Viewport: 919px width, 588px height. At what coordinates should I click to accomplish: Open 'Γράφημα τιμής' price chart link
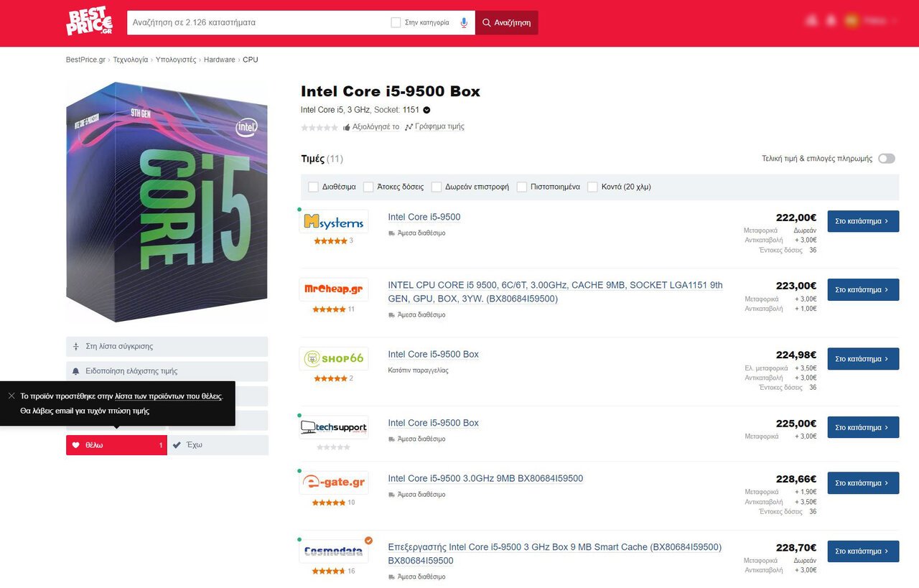(x=435, y=127)
